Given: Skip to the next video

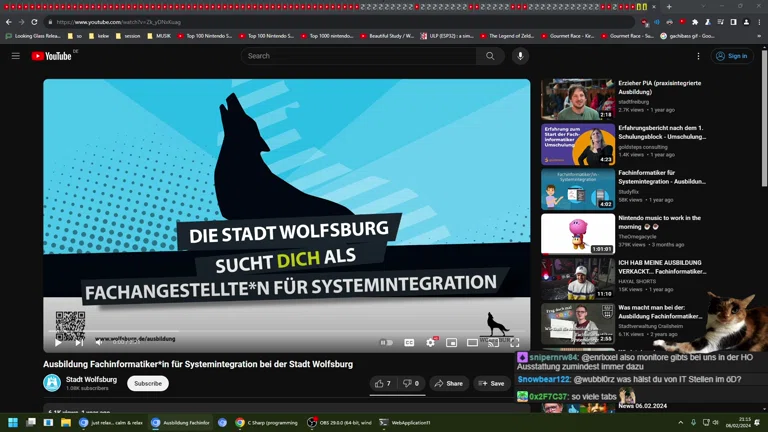Looking at the screenshot, I should (x=79, y=342).
